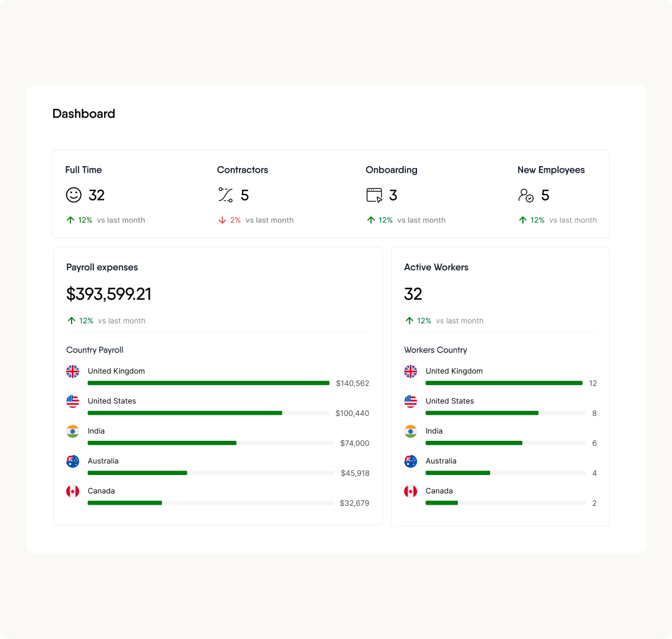Click the Active Workers count of 32
672x639 pixels.
413,294
